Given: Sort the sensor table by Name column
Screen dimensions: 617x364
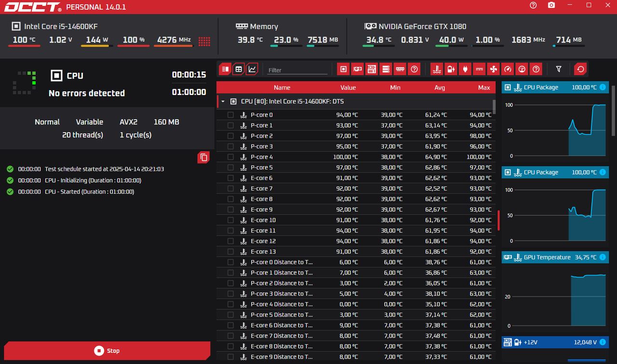Looking at the screenshot, I should pyautogui.click(x=282, y=87).
